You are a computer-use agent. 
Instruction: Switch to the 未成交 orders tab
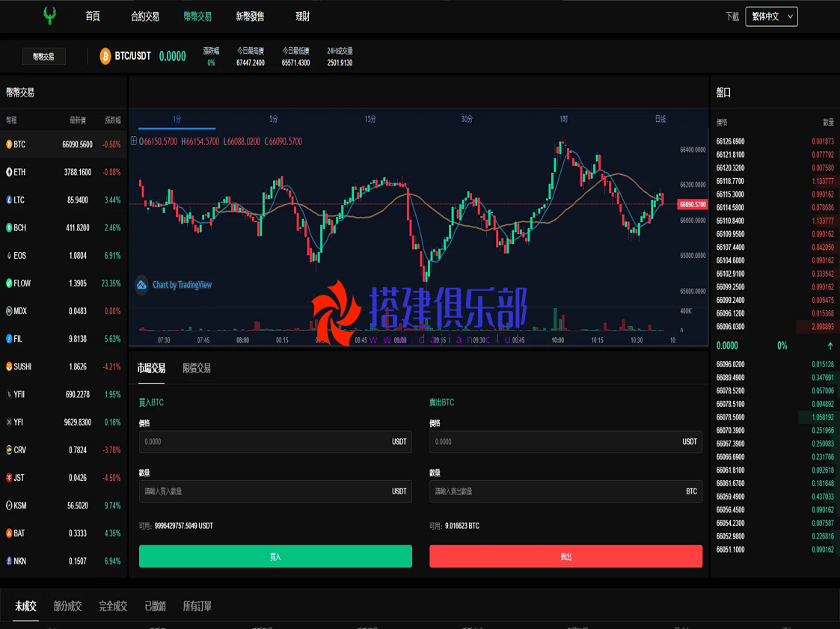(x=25, y=606)
